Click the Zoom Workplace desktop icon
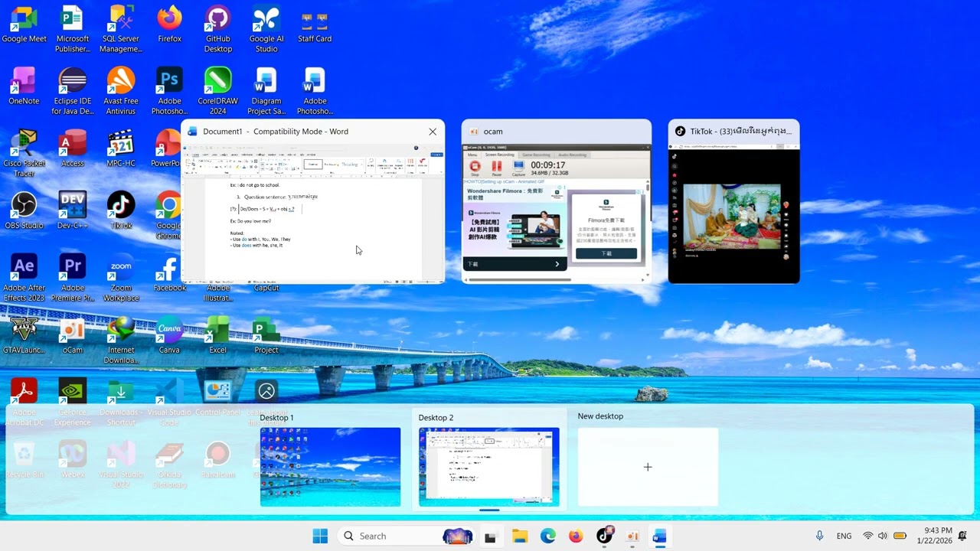 pos(121,278)
